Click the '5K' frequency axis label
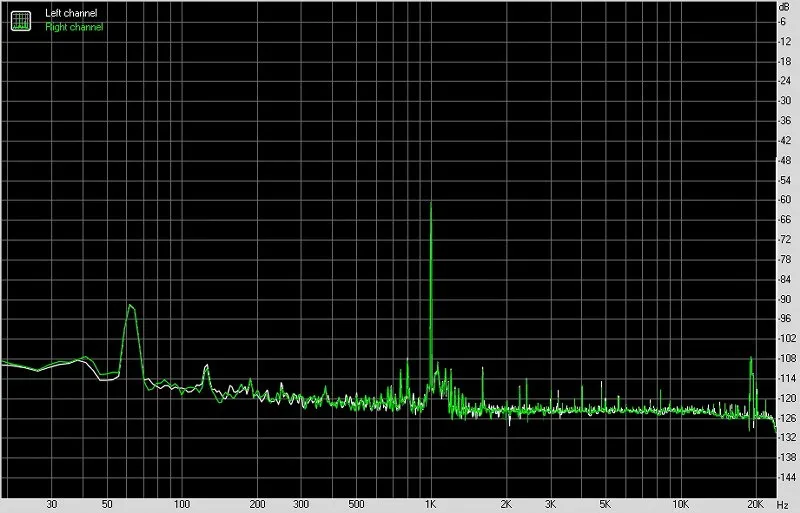 605,504
